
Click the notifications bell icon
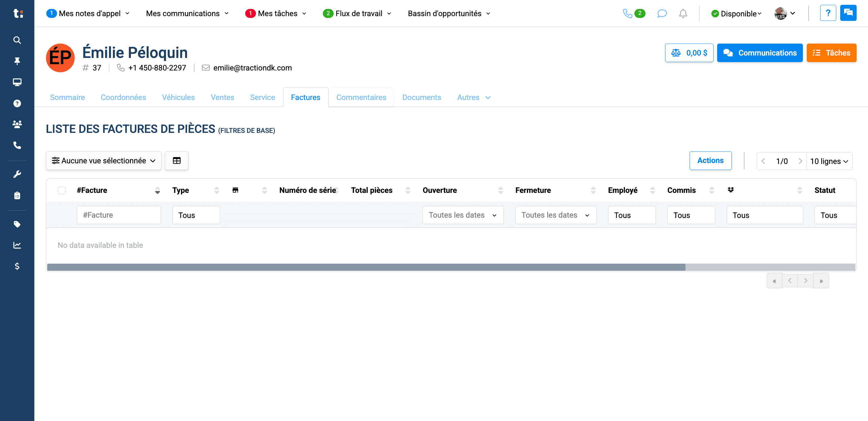pyautogui.click(x=683, y=13)
